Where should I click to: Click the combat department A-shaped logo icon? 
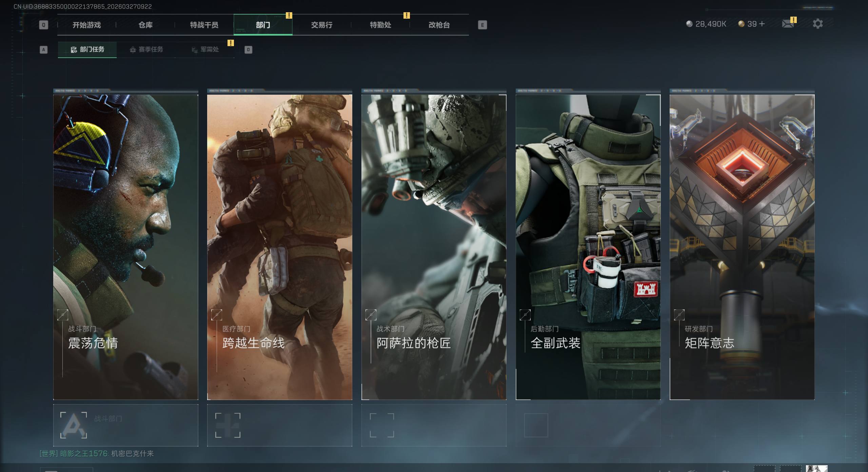[73, 425]
